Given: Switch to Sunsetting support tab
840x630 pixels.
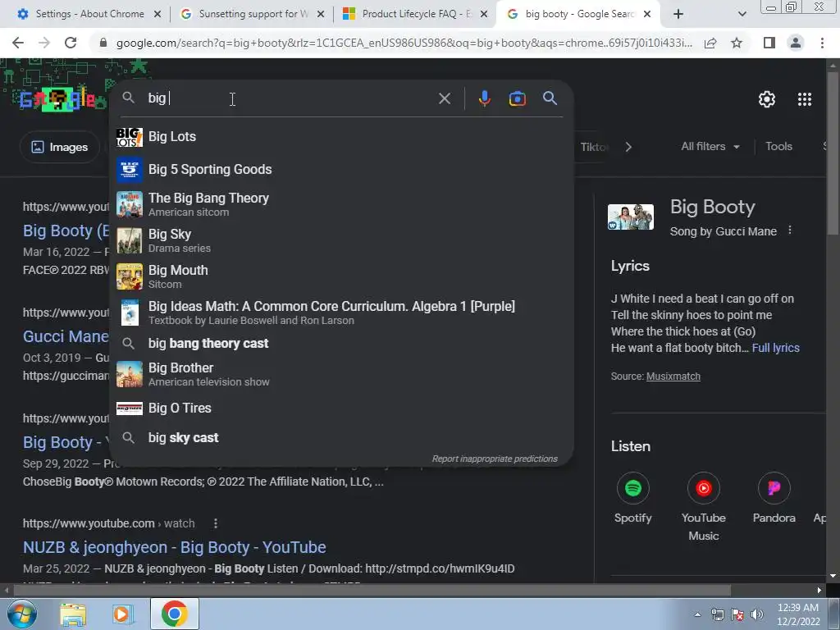Looking at the screenshot, I should click(252, 14).
